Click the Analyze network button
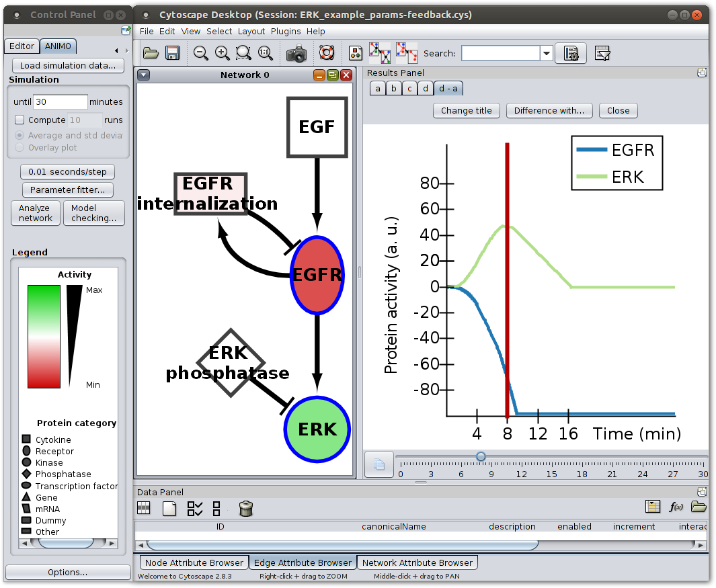 pos(36,213)
